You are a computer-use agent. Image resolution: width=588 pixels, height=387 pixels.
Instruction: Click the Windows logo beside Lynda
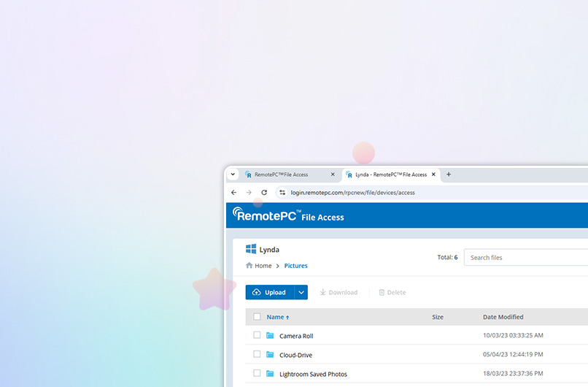coord(251,249)
